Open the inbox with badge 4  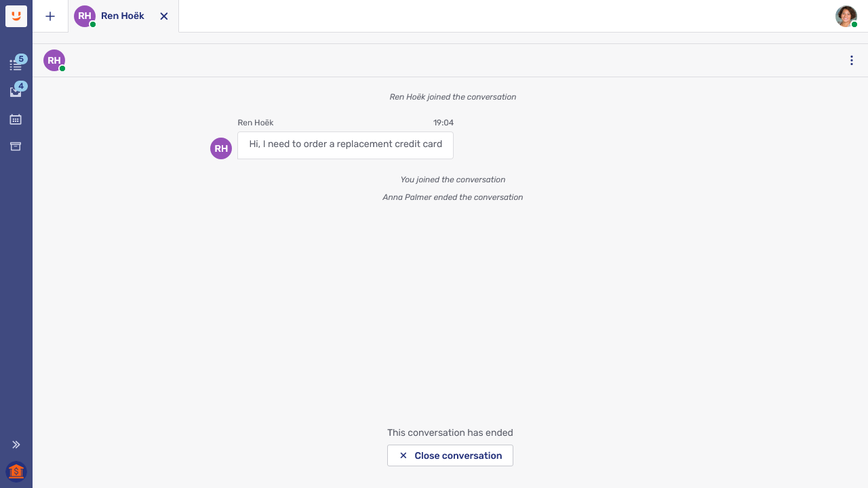[16, 92]
